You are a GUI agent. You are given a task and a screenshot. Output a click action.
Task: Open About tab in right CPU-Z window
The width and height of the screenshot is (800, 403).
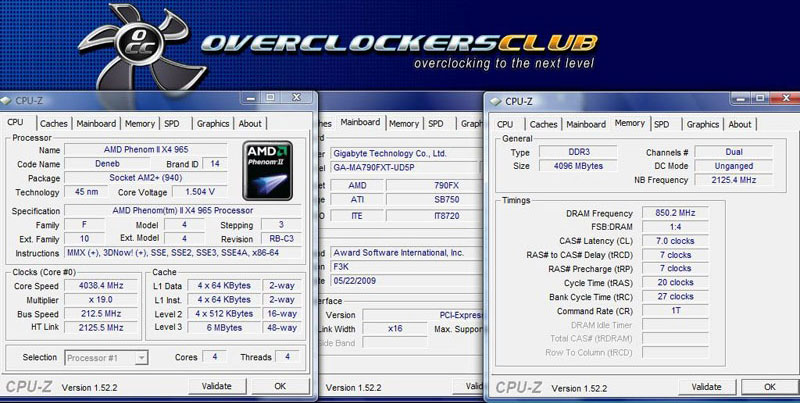tap(740, 124)
